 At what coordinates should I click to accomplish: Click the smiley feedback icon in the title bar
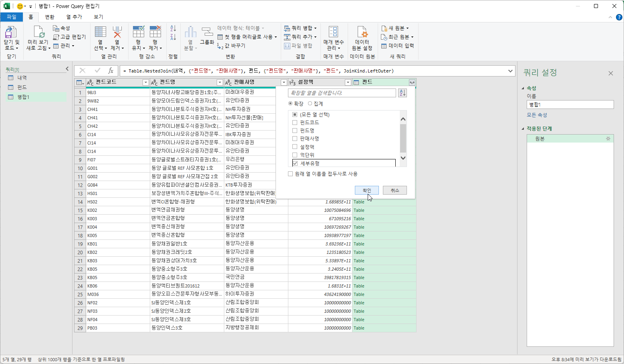20,6
